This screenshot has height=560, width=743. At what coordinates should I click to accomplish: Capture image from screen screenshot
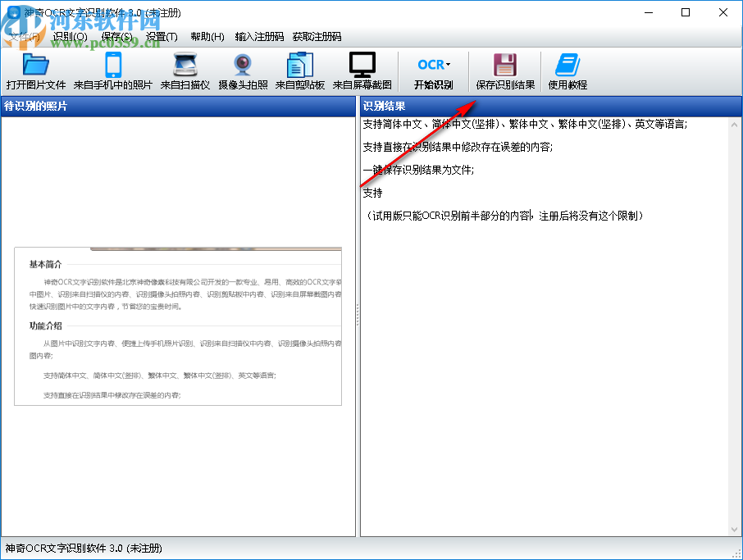click(x=362, y=71)
